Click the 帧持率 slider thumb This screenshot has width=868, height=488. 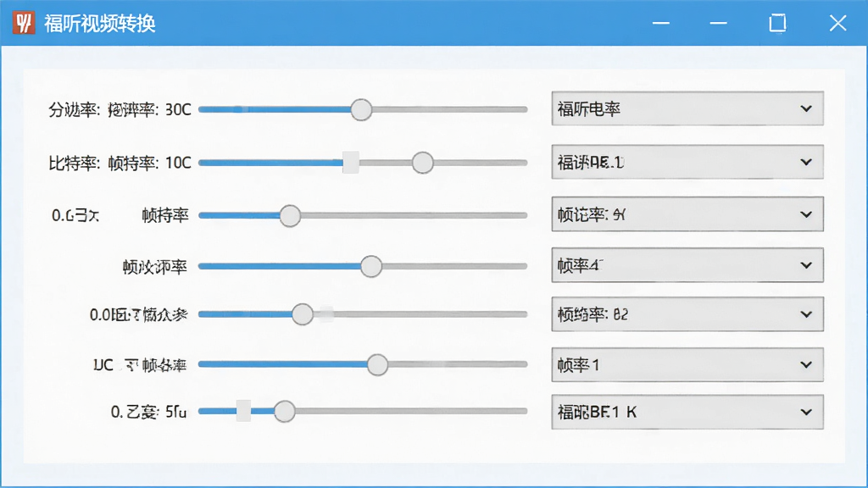click(290, 215)
